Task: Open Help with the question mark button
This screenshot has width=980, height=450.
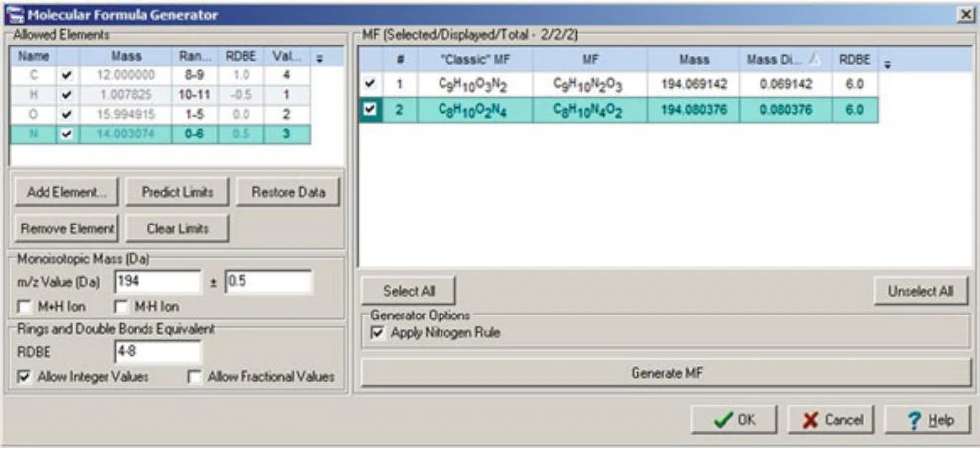Action: (929, 420)
